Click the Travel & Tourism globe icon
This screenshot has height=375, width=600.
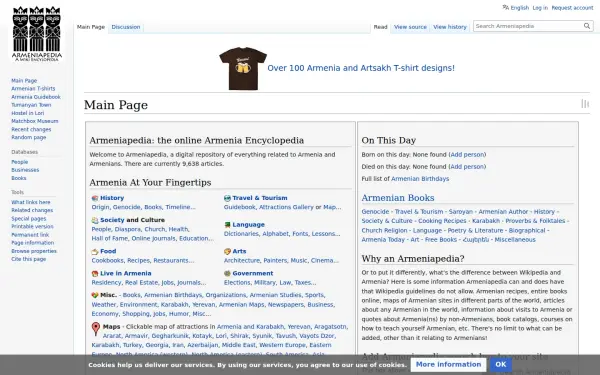pyautogui.click(x=227, y=198)
